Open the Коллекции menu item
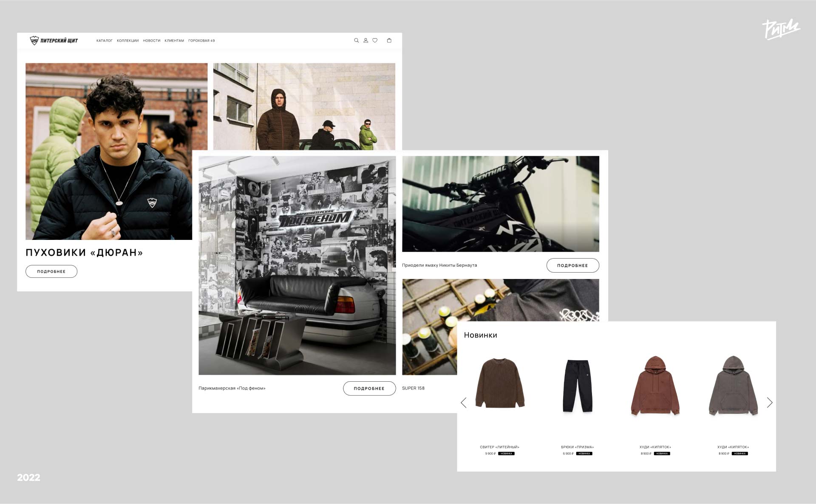Image resolution: width=816 pixels, height=504 pixels. pos(127,41)
